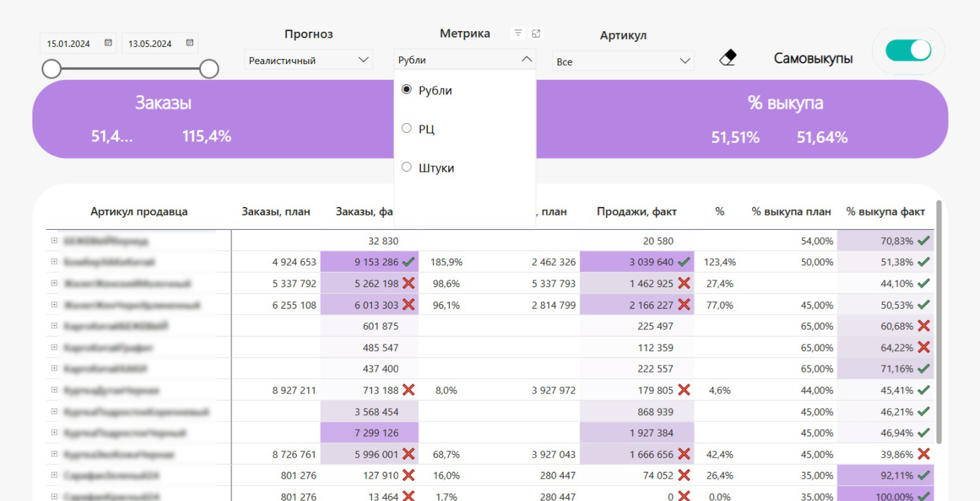Select the РЦ radio option
This screenshot has height=501, width=980.
406,128
